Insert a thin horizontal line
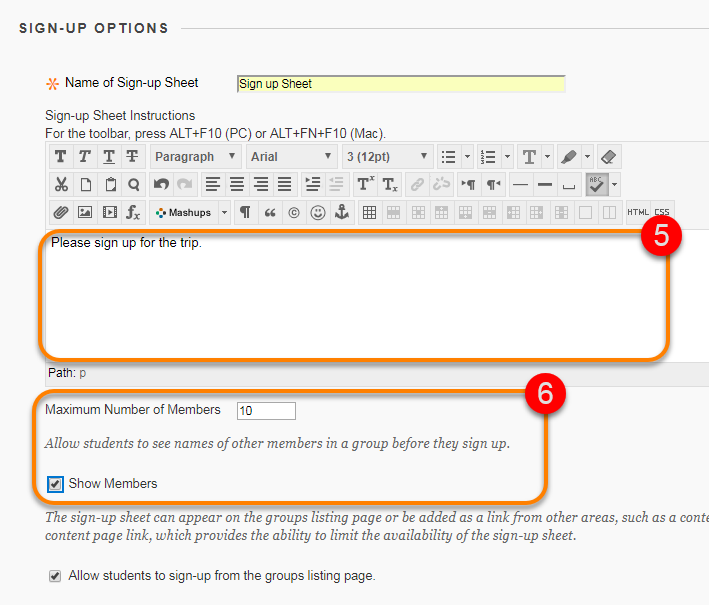Viewport: 709px width, 605px height. [x=521, y=184]
